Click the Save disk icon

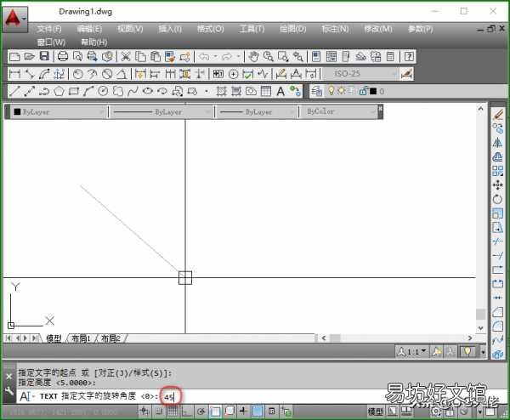point(44,56)
